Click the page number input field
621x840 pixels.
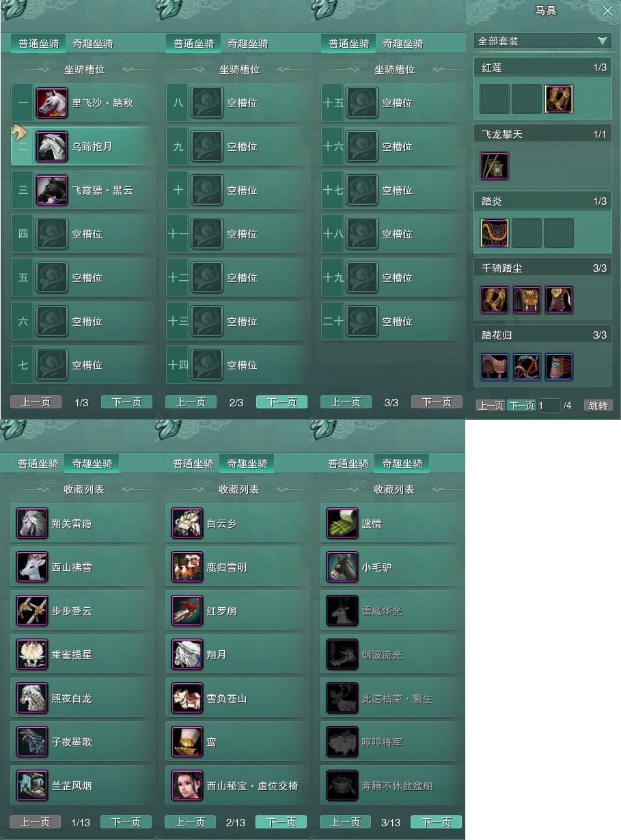549,406
